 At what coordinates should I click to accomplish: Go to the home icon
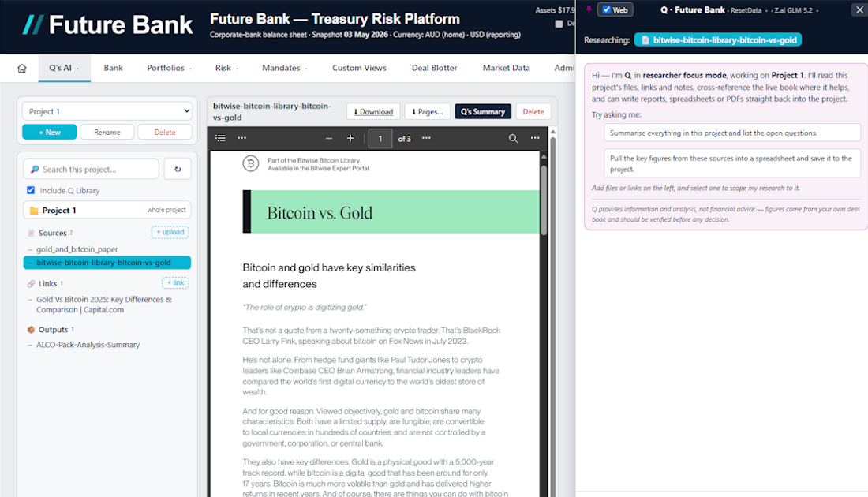pos(21,68)
